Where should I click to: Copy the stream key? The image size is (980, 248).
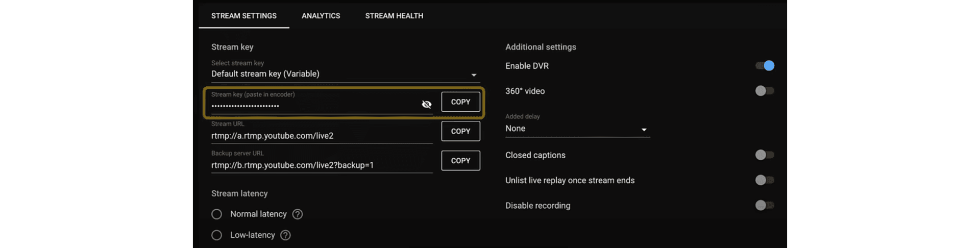[x=460, y=102]
